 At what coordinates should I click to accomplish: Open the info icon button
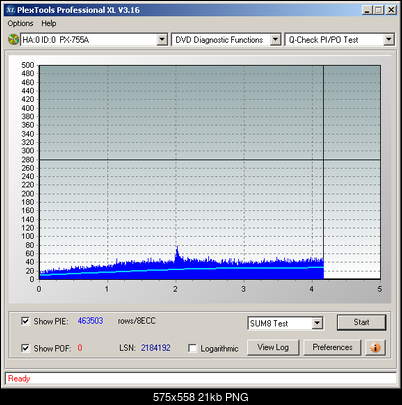point(375,348)
